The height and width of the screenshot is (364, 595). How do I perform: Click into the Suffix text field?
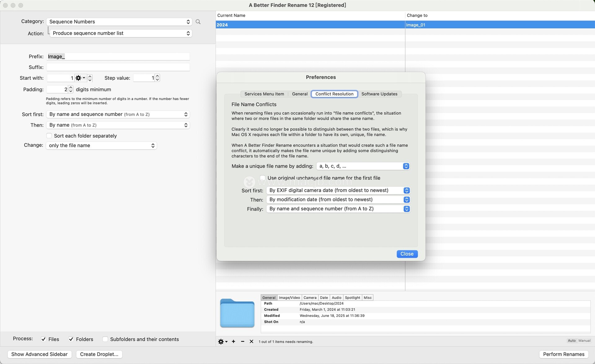point(118,67)
